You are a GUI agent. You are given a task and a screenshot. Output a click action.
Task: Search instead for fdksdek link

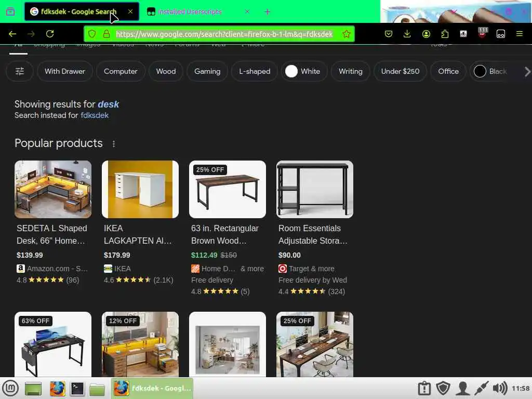click(x=95, y=115)
